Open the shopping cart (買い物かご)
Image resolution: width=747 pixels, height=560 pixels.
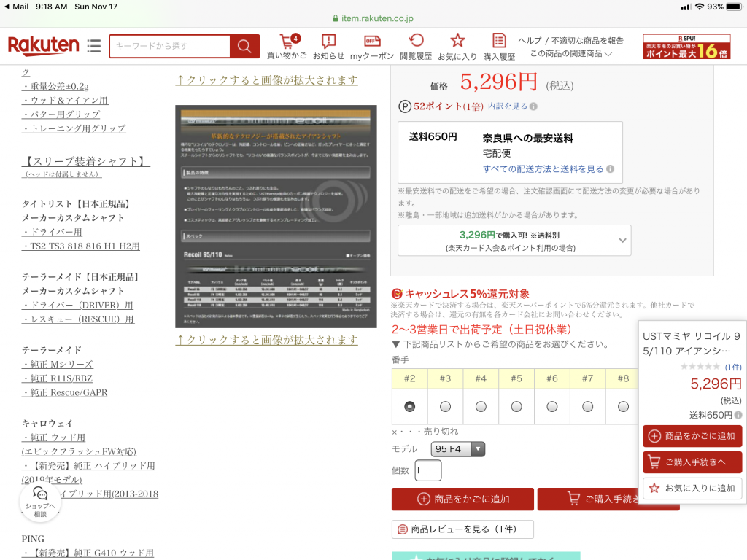(287, 47)
